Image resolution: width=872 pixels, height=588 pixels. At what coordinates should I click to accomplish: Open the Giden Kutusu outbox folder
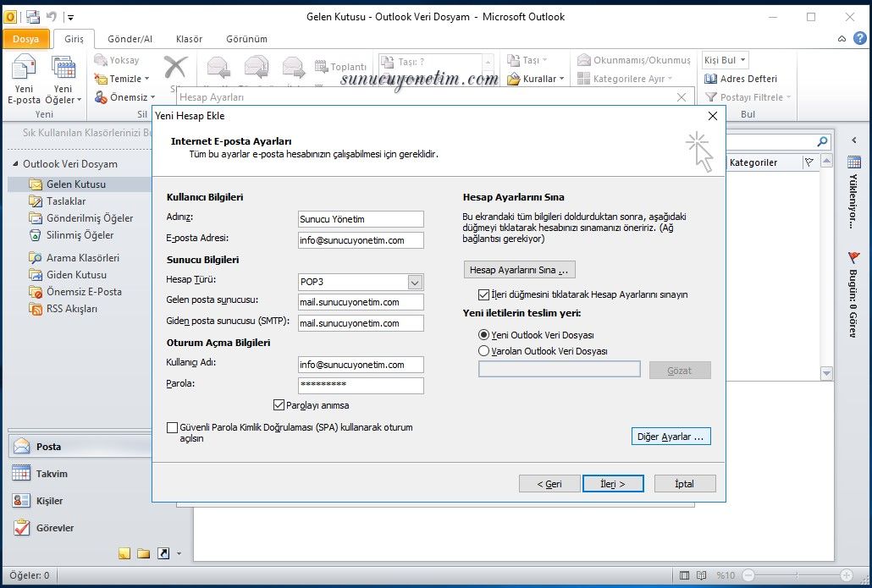[x=76, y=275]
